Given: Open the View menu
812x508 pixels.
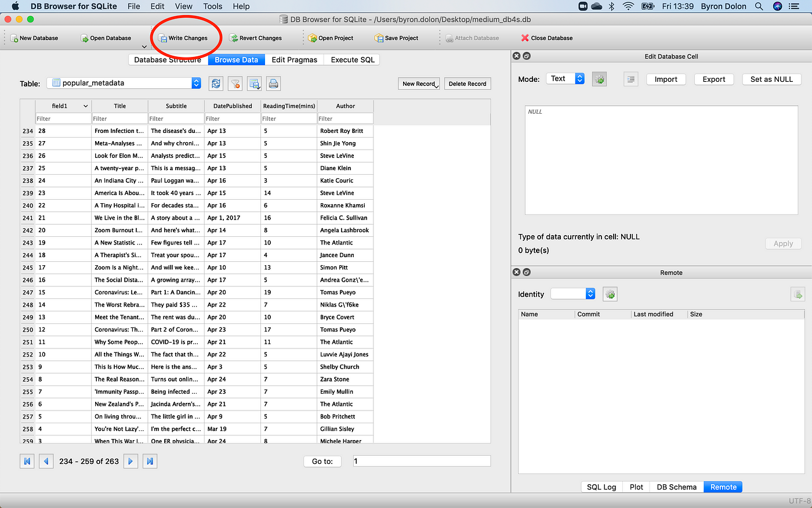Looking at the screenshot, I should (x=184, y=6).
